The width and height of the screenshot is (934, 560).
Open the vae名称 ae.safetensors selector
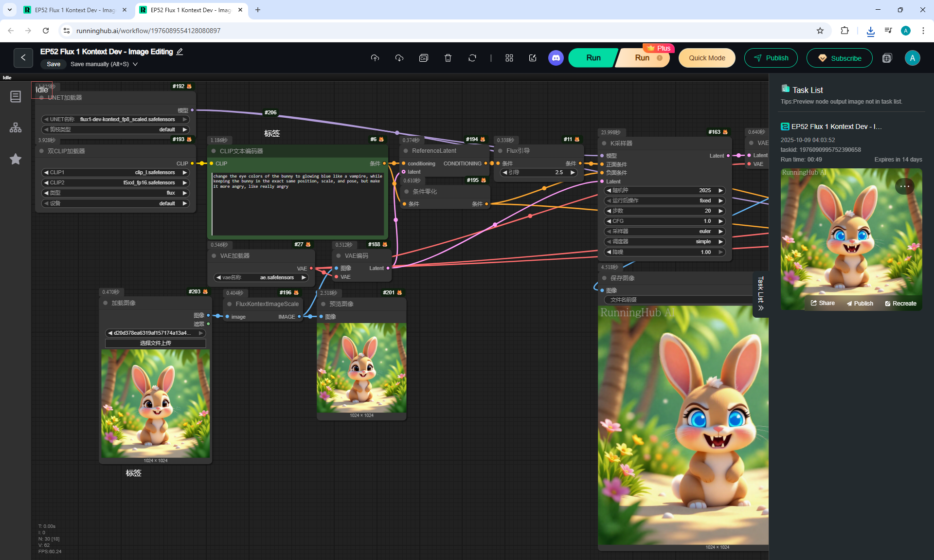coord(262,278)
